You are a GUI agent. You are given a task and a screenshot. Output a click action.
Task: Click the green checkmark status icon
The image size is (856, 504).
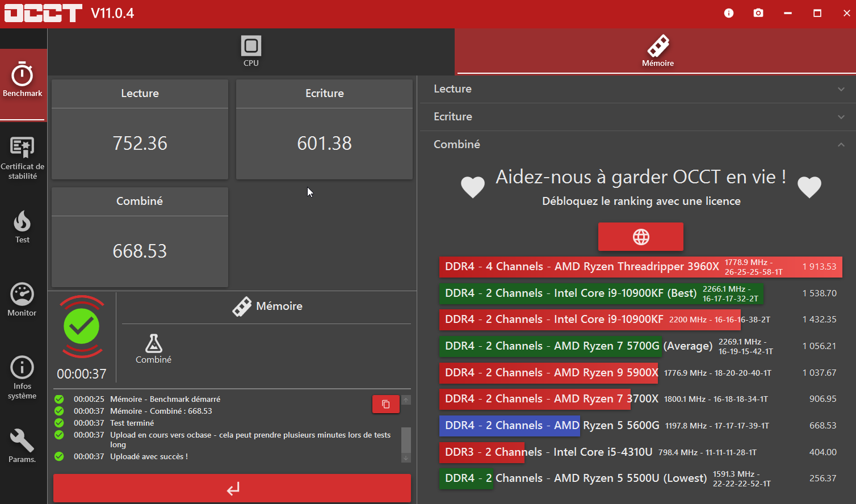(x=82, y=326)
